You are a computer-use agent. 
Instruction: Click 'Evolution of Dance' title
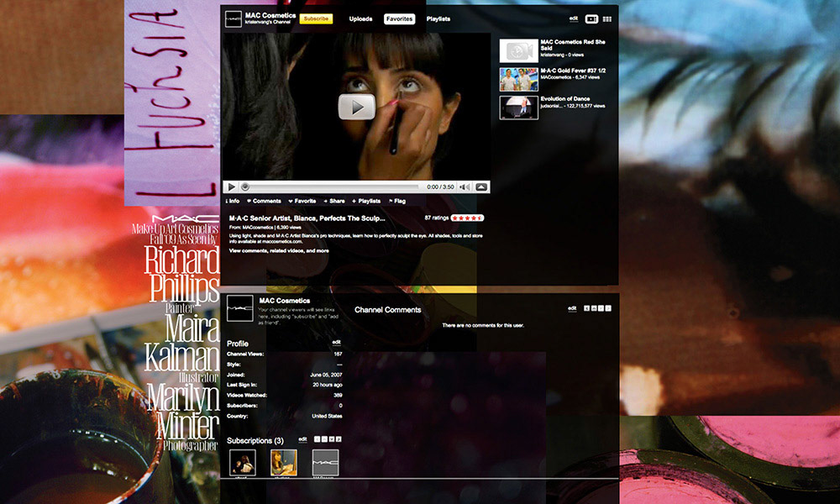click(x=564, y=98)
